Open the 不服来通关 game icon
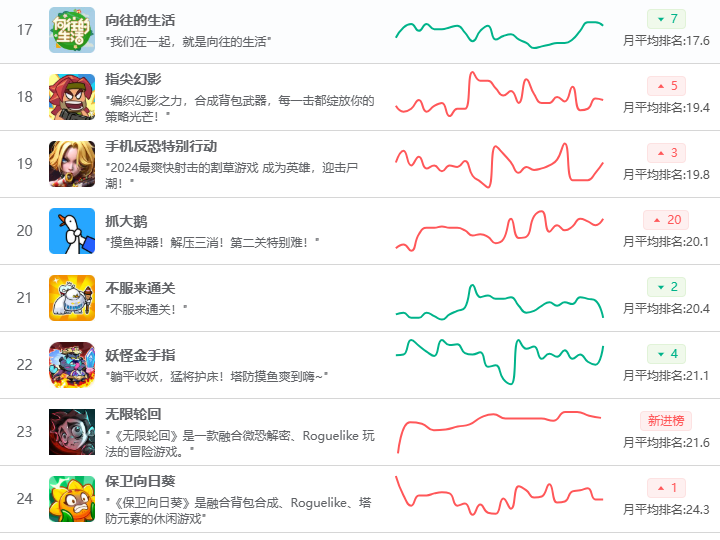Viewport: 720px width, 540px height. pos(72,298)
